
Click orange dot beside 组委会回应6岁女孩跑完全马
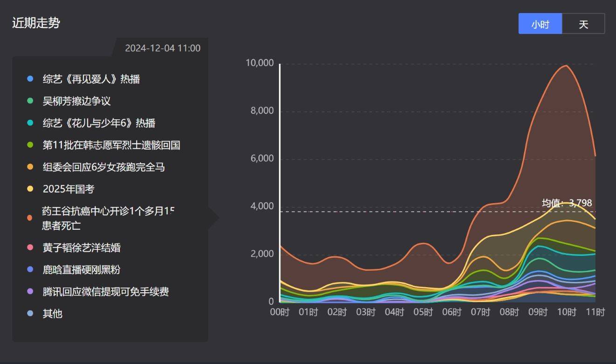pyautogui.click(x=30, y=167)
